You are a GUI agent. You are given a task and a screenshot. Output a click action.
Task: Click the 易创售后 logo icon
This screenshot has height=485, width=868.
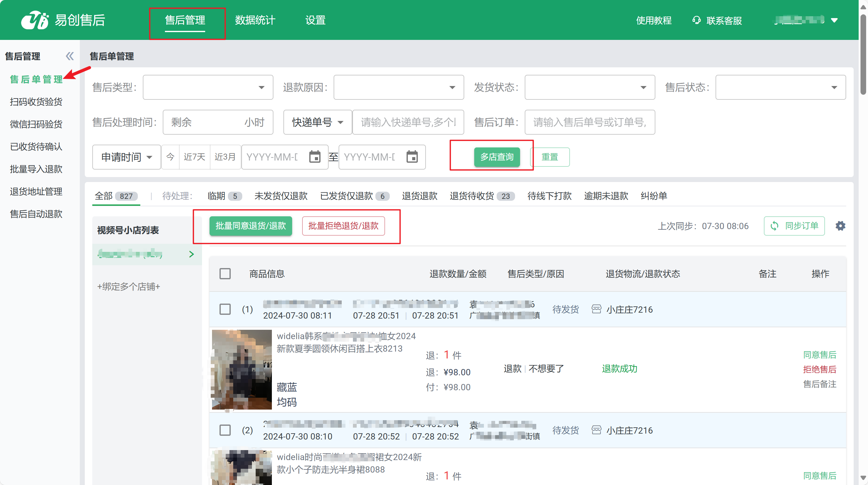[x=35, y=20]
